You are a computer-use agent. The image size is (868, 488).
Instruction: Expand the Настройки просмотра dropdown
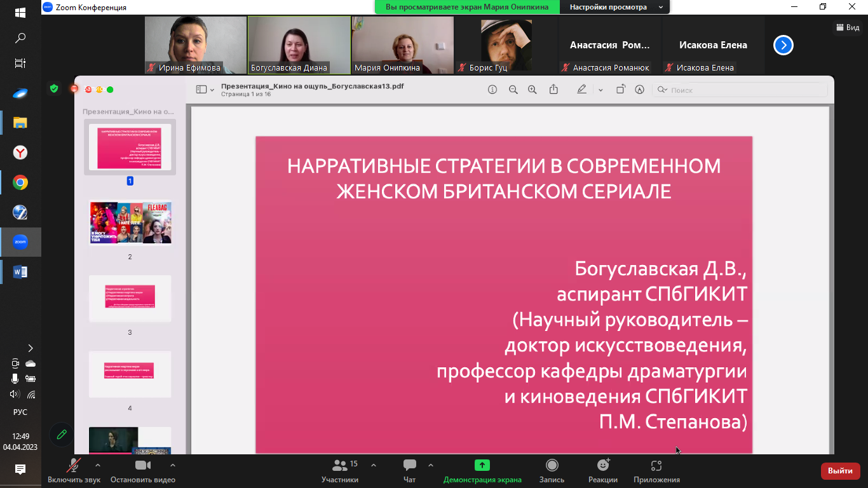[x=614, y=7]
